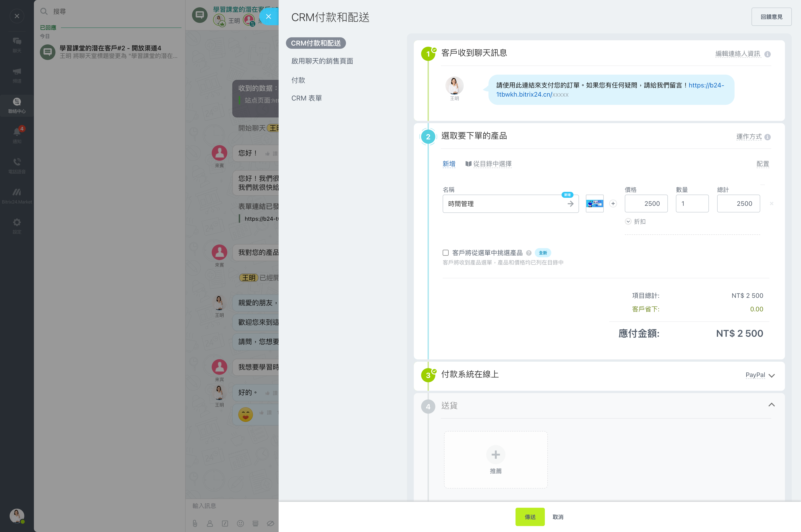Open the 設定 gear icon
801x532 pixels.
pos(17,223)
